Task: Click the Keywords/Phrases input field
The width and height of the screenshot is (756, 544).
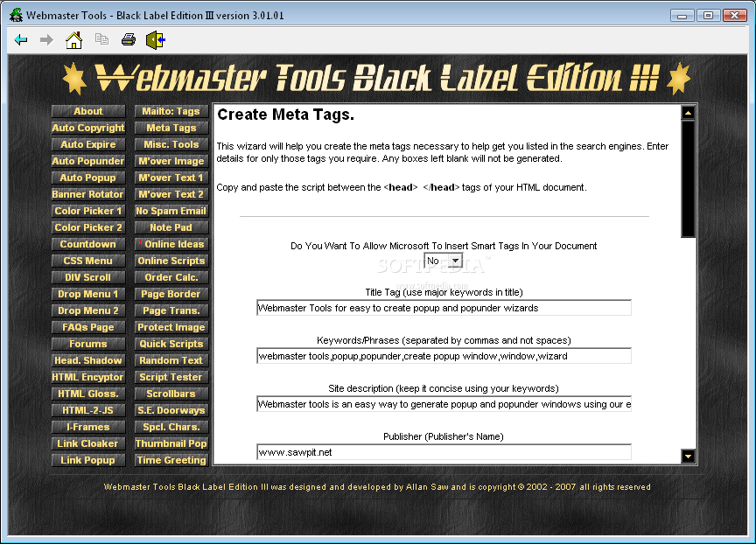Action: (444, 356)
